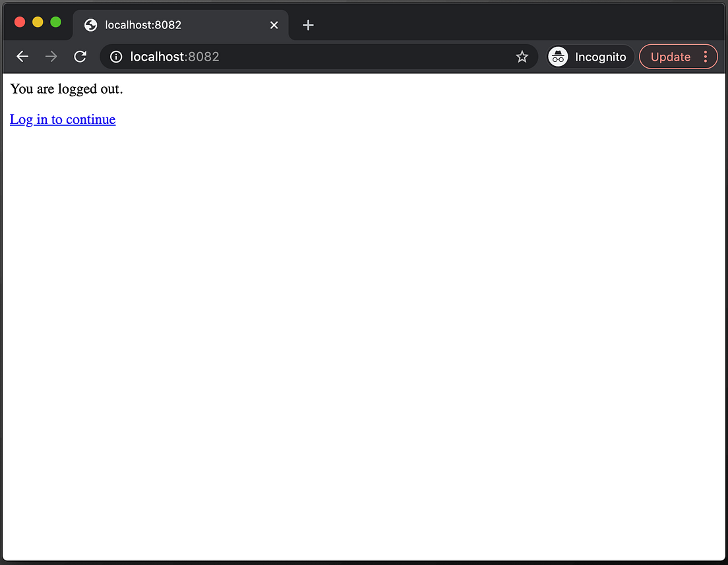
Task: Click the browser reload icon
Action: tap(80, 57)
